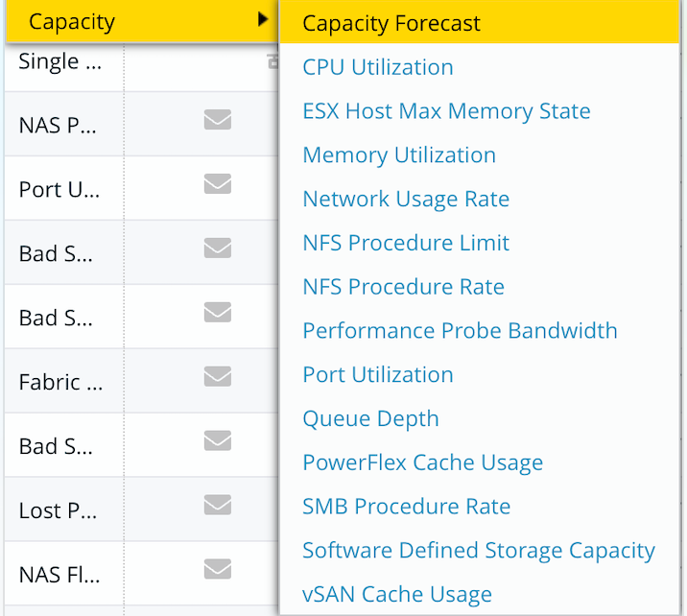Click the envelope icon in the NAS P... row

[x=218, y=119]
